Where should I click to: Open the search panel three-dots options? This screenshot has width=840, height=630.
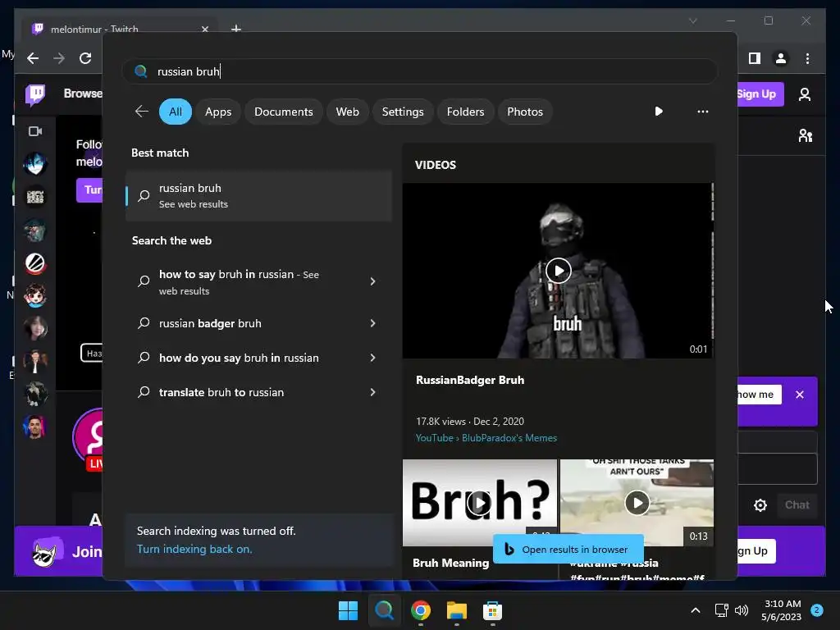click(x=702, y=112)
